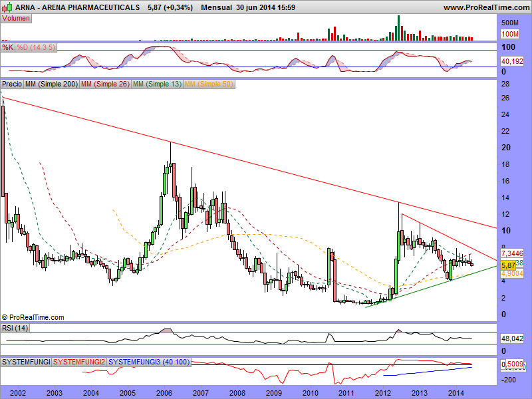The image size is (532, 399).
Task: Click the © ProRealTime.com copyright text
Action: pyautogui.click(x=33, y=318)
